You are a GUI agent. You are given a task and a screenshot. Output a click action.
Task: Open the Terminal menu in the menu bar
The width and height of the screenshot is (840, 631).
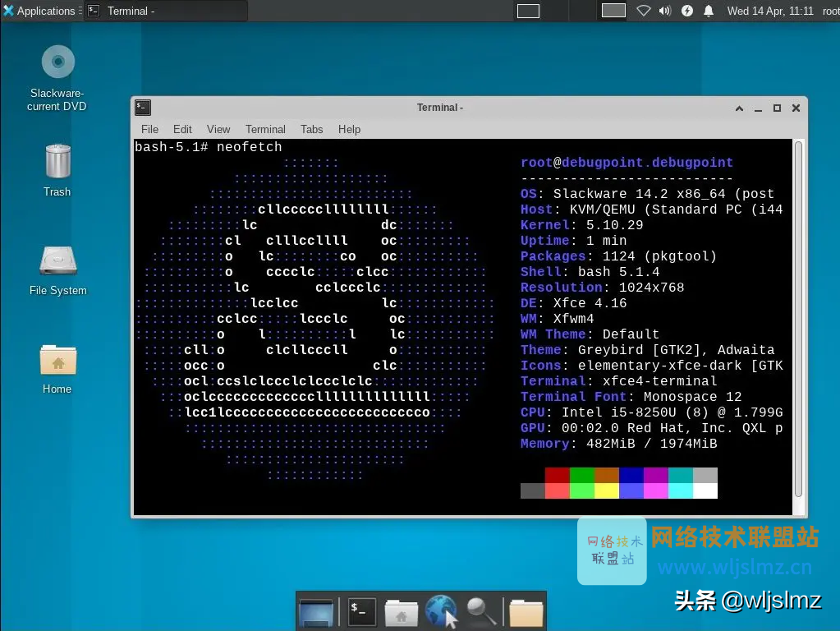264,129
